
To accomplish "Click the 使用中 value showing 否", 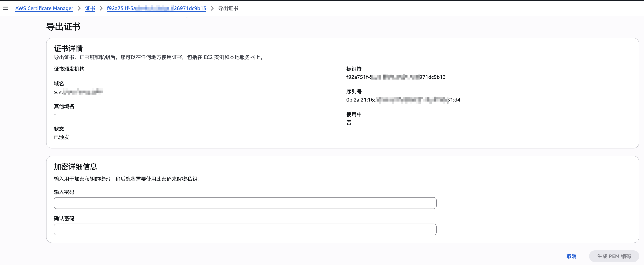I will coord(349,123).
